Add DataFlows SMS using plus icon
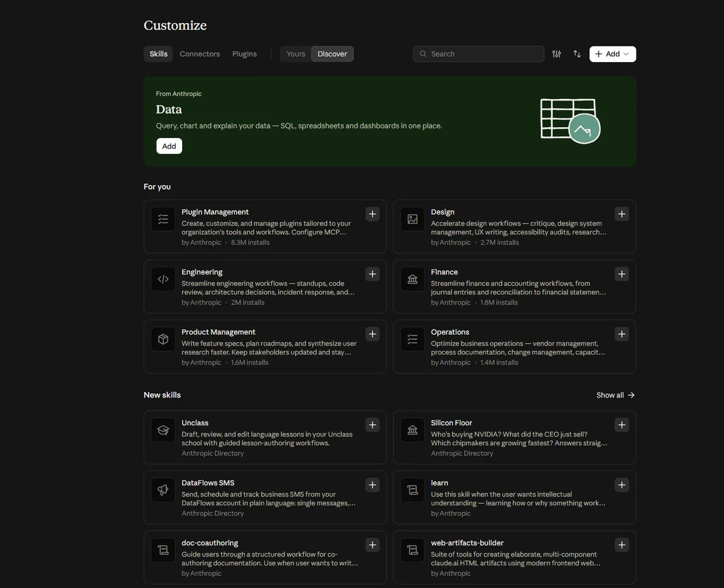Screen dimensions: 724x588 [372, 485]
